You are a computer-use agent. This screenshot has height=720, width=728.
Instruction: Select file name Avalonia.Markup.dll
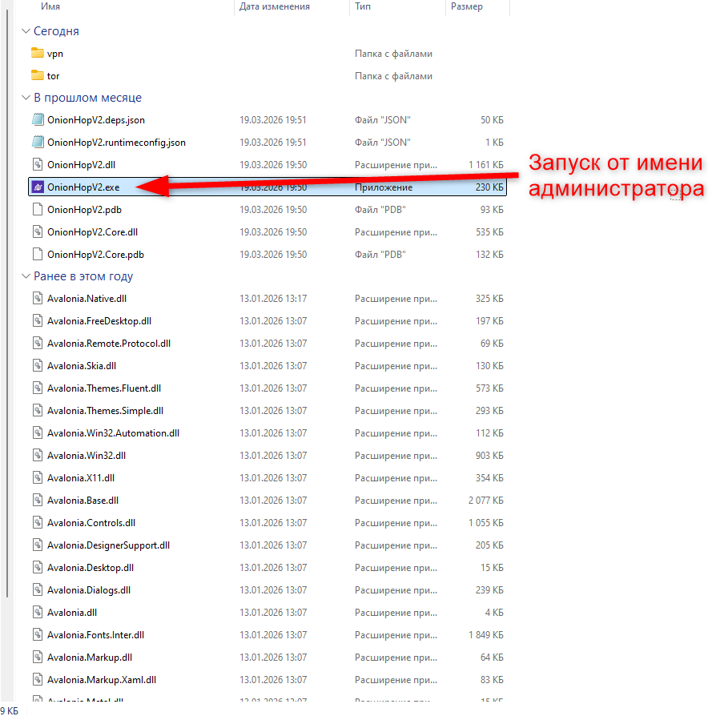click(90, 658)
